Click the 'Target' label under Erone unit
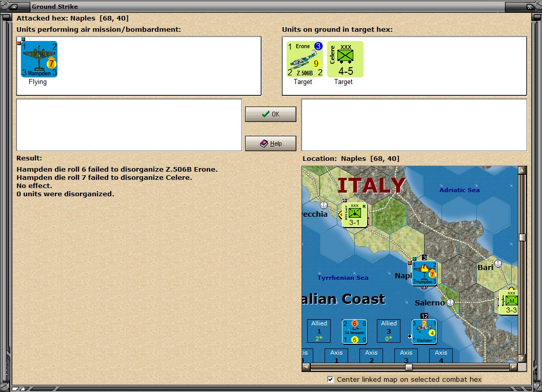 click(x=303, y=82)
